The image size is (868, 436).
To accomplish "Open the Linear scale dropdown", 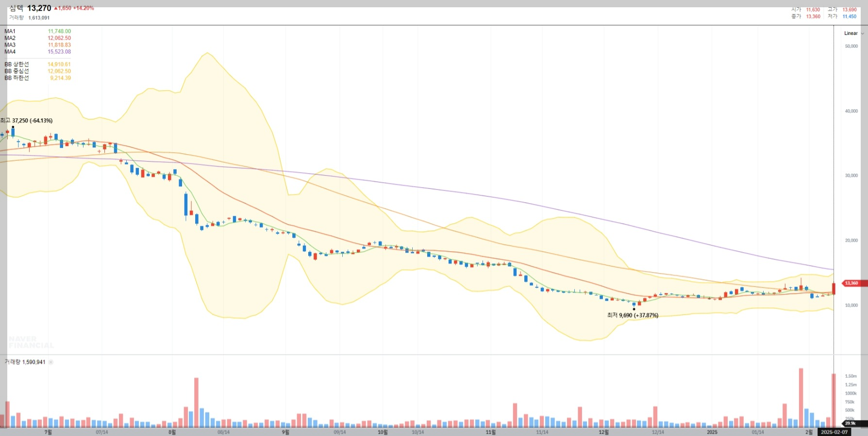I will click(854, 33).
